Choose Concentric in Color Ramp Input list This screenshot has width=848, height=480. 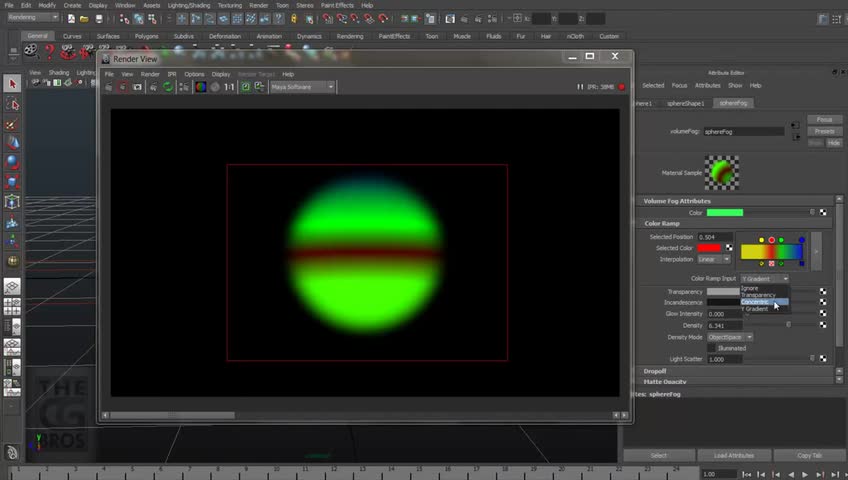pos(757,302)
